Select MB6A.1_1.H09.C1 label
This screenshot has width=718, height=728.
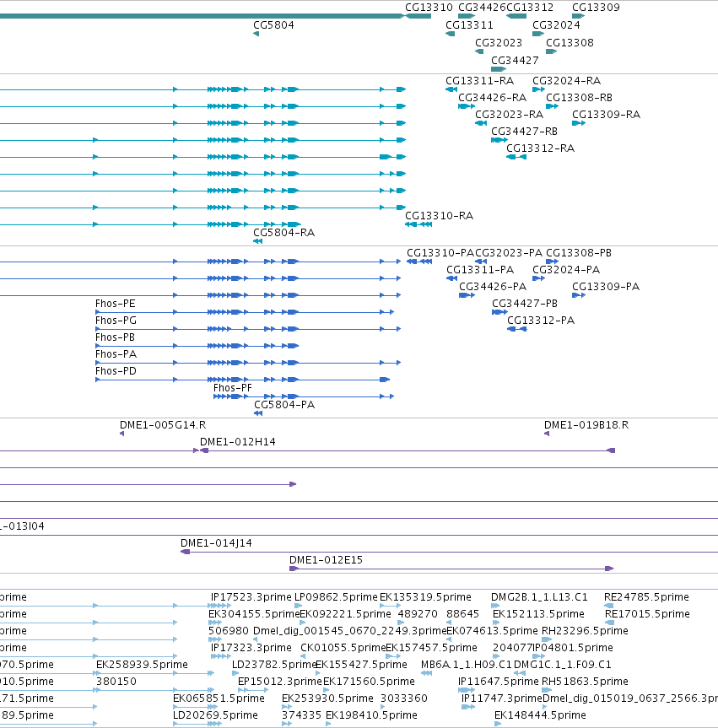(466, 665)
